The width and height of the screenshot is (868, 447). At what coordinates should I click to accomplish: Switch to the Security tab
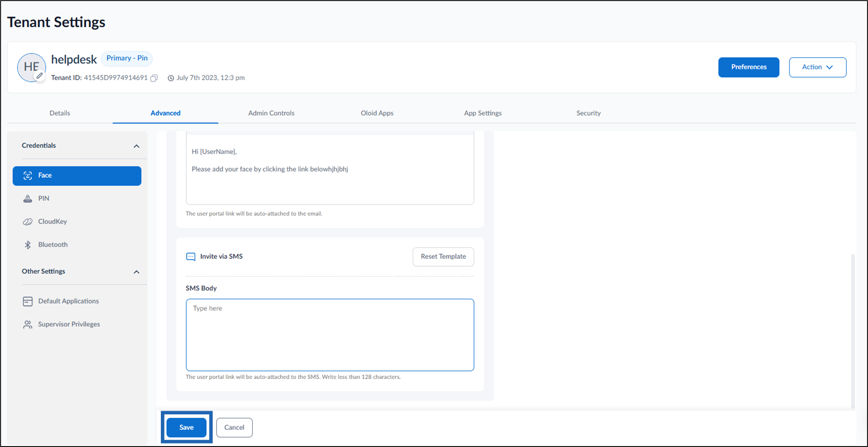(x=588, y=113)
